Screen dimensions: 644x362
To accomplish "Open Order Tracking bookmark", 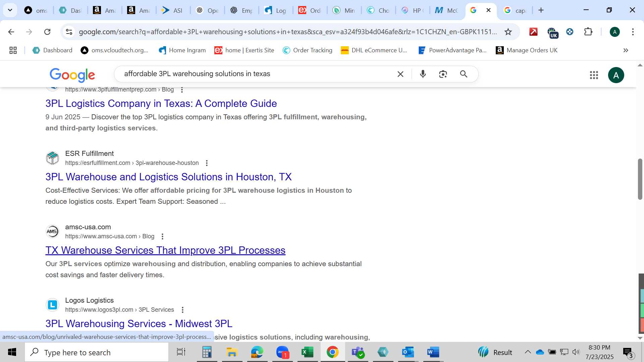I will click(308, 50).
